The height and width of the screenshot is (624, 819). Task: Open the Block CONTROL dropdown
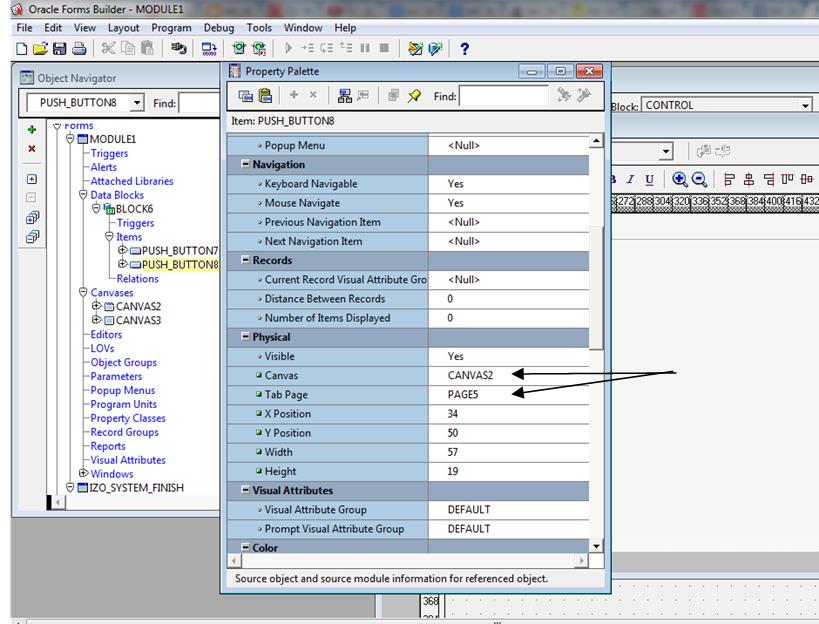(x=805, y=105)
